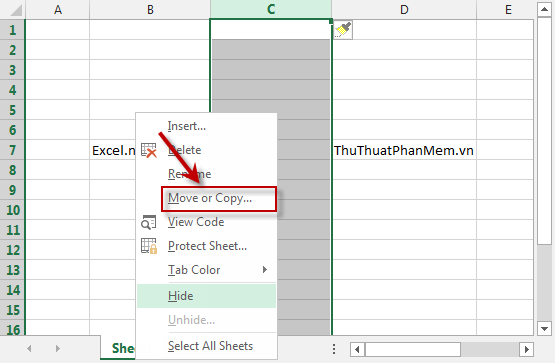Click the Protect Sheet lock icon
The width and height of the screenshot is (555, 363).
[x=149, y=246]
